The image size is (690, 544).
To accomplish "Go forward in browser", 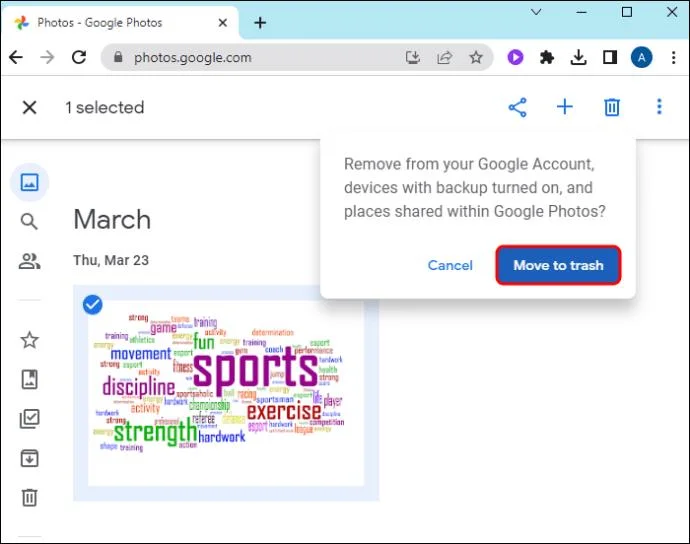I will coord(47,57).
